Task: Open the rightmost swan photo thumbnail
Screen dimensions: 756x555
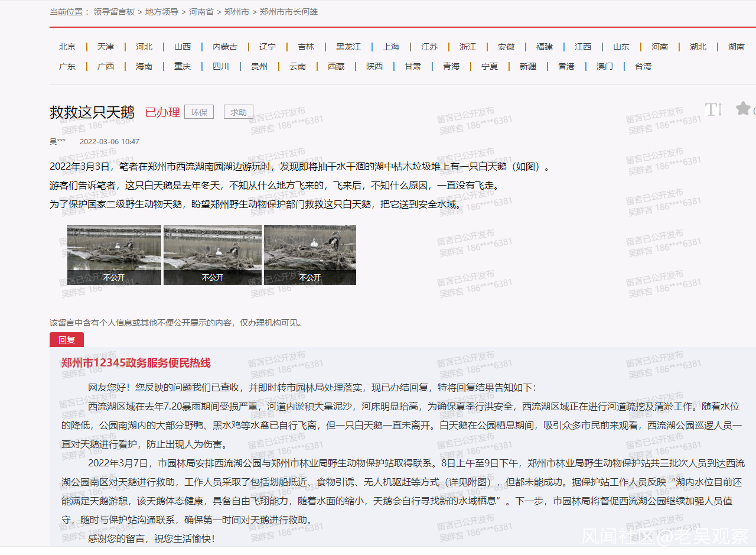Action: (x=310, y=255)
